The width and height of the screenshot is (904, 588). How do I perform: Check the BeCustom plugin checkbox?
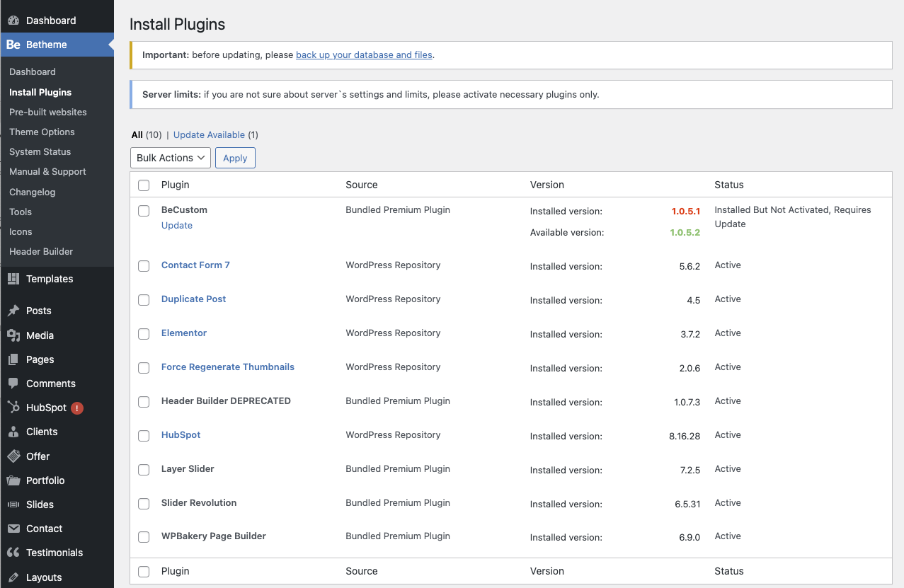[144, 211]
